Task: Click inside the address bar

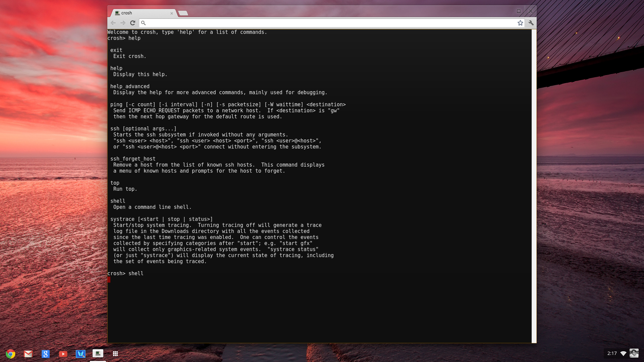Action: [329, 23]
